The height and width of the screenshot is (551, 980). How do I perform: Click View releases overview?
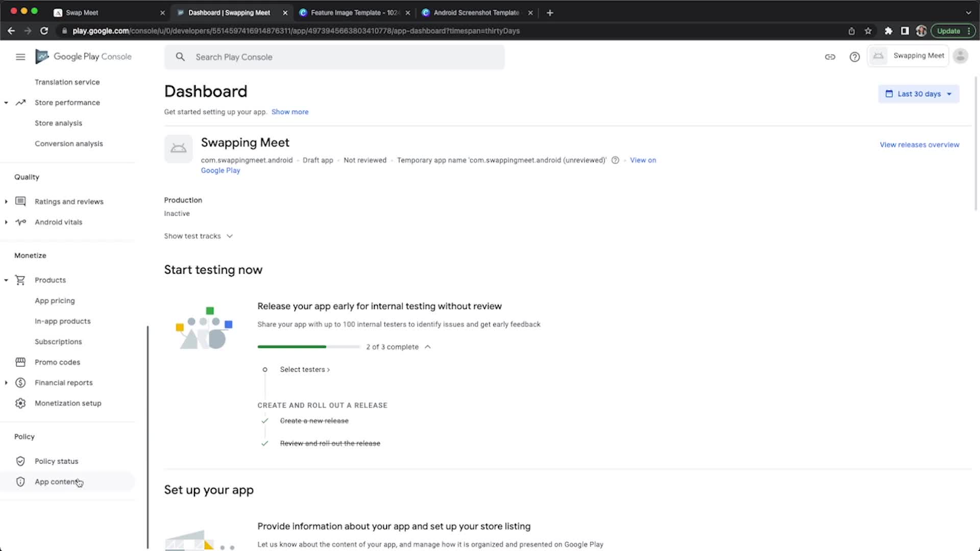(x=919, y=144)
